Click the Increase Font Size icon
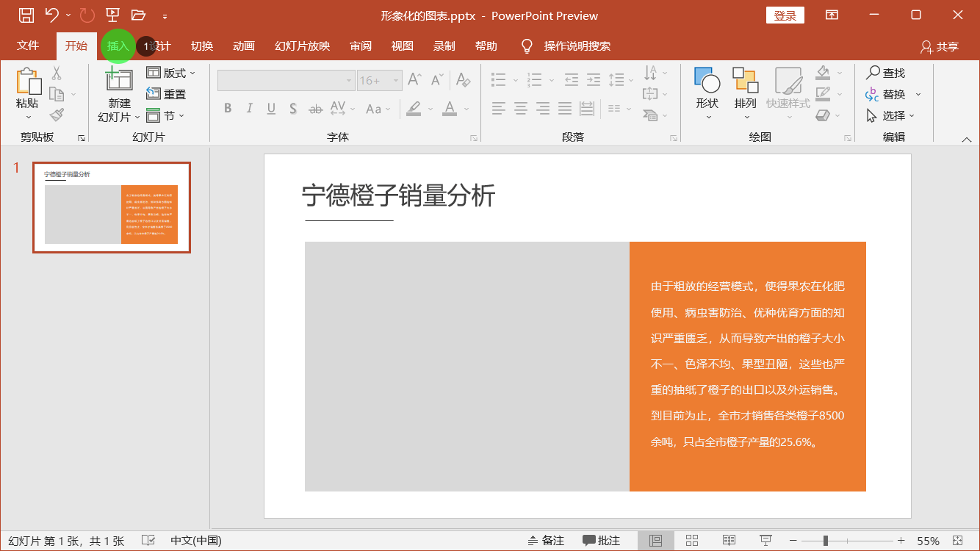This screenshot has width=980, height=551. [x=414, y=79]
